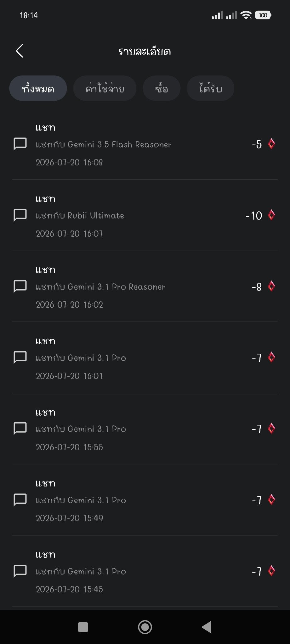Click chat icon beside Rubii Ultimate entry

pos(20,215)
